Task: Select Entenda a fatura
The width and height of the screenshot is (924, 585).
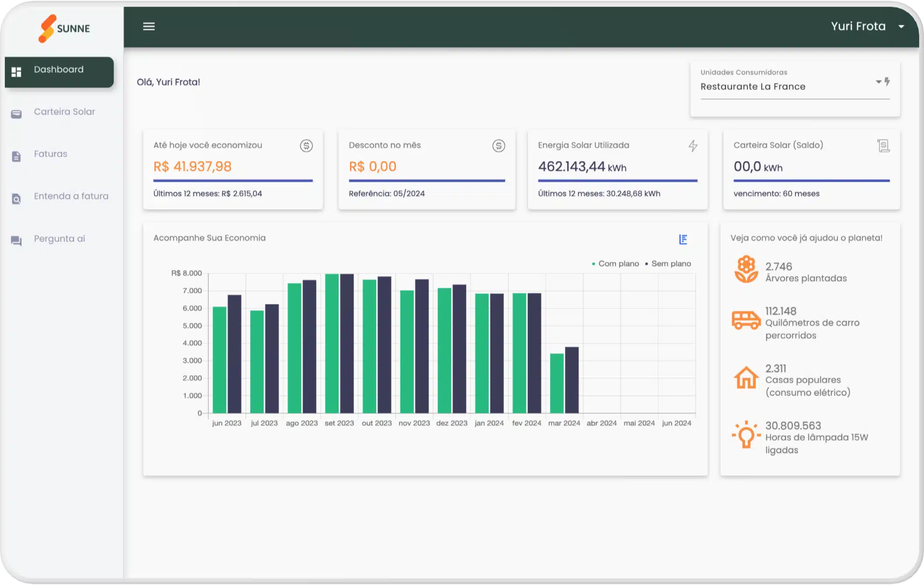Action: click(x=71, y=196)
